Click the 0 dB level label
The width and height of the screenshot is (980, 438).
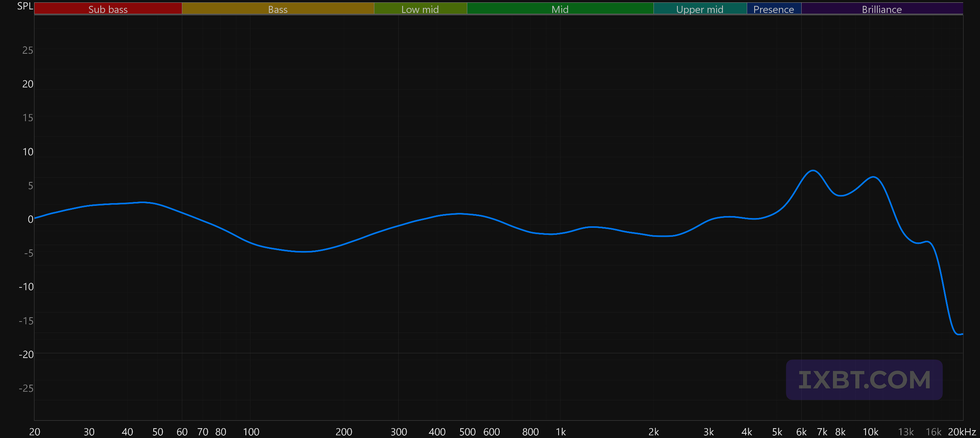(30, 220)
